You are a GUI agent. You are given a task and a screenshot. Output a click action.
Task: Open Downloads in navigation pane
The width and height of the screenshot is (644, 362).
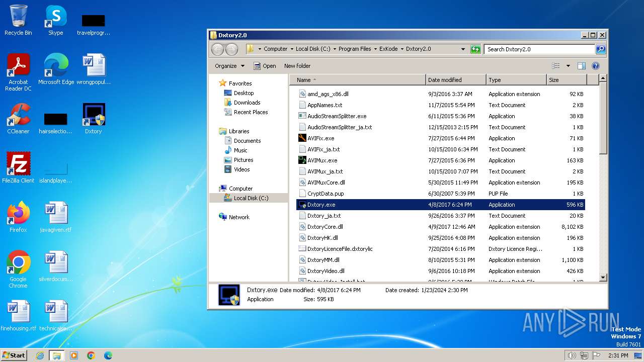click(x=247, y=103)
